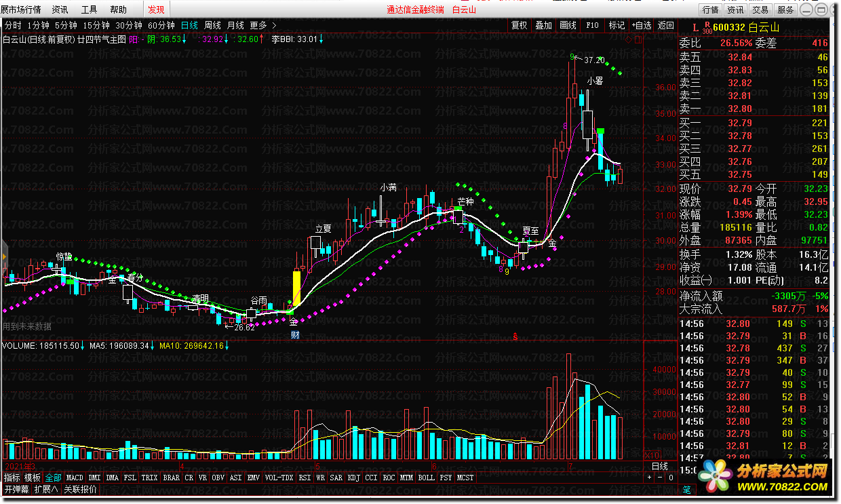Select the 分时 intraday chart period
The image size is (841, 504).
point(14,25)
